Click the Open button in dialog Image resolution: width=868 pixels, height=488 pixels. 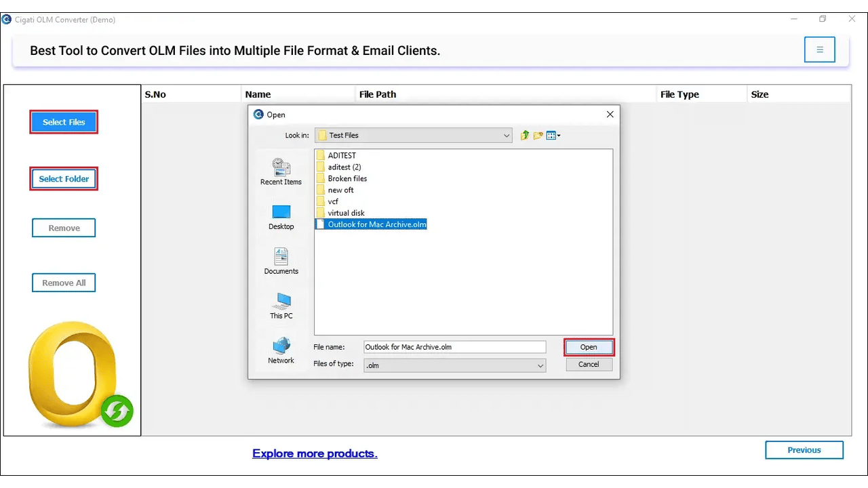(x=589, y=347)
